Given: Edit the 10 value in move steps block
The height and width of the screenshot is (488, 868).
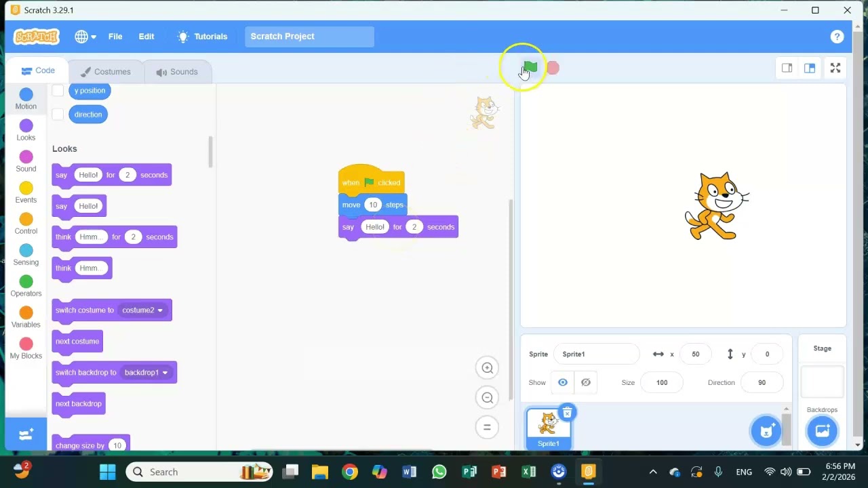Looking at the screenshot, I should [372, 205].
